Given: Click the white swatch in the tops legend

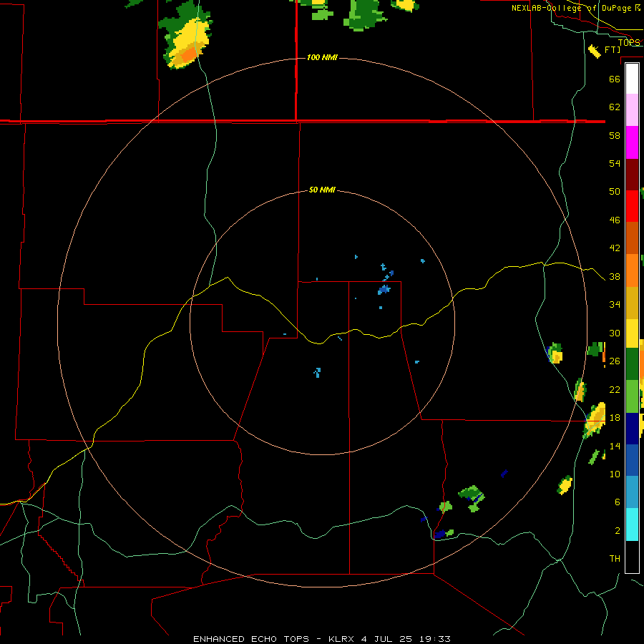Looking at the screenshot, I should (x=632, y=79).
